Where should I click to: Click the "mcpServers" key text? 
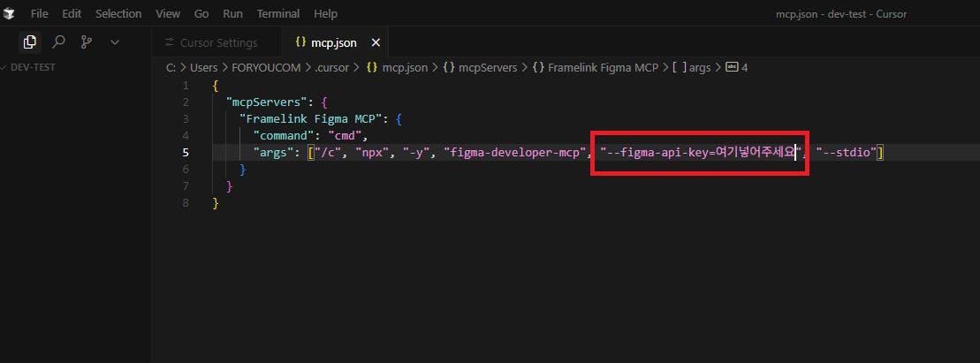click(266, 102)
